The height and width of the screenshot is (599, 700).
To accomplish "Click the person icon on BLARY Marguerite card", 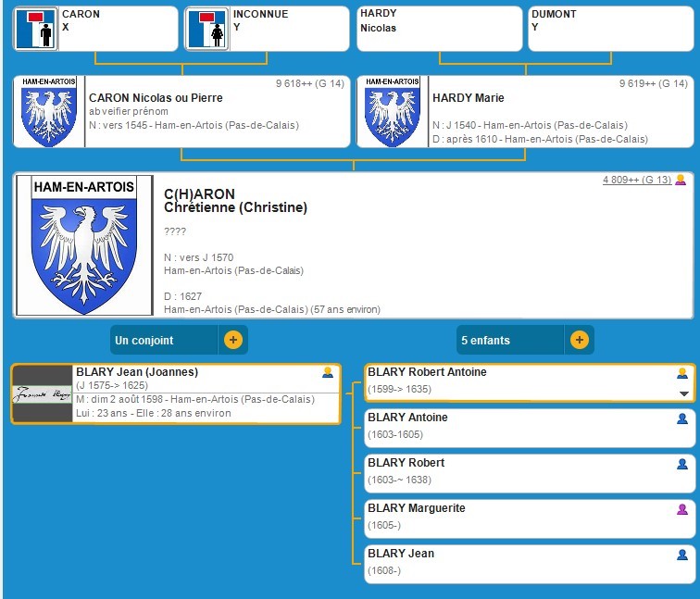I will [682, 509].
